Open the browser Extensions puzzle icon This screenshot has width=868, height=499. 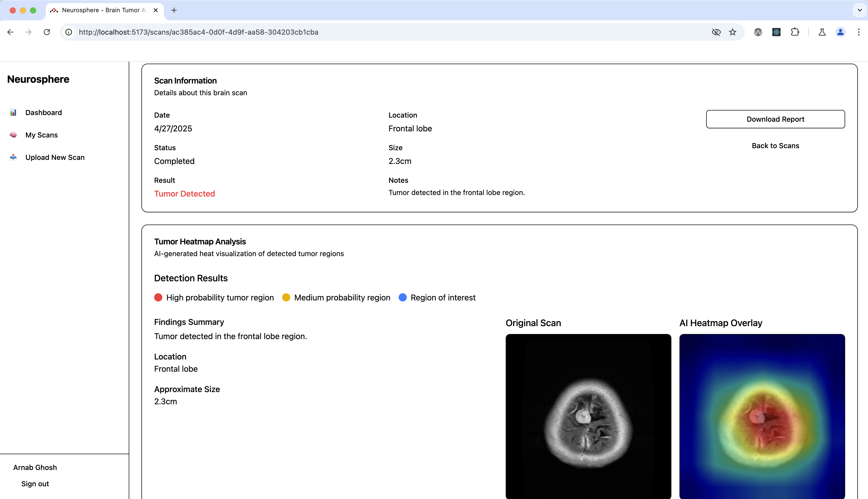tap(795, 32)
